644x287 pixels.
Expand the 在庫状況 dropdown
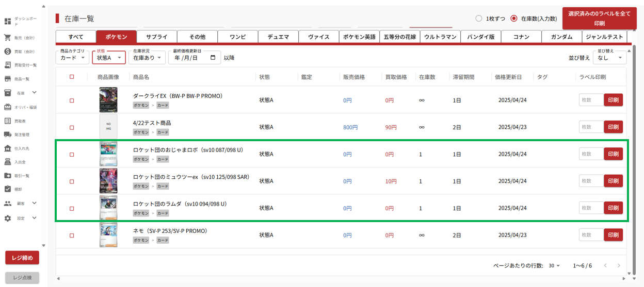coord(147,58)
